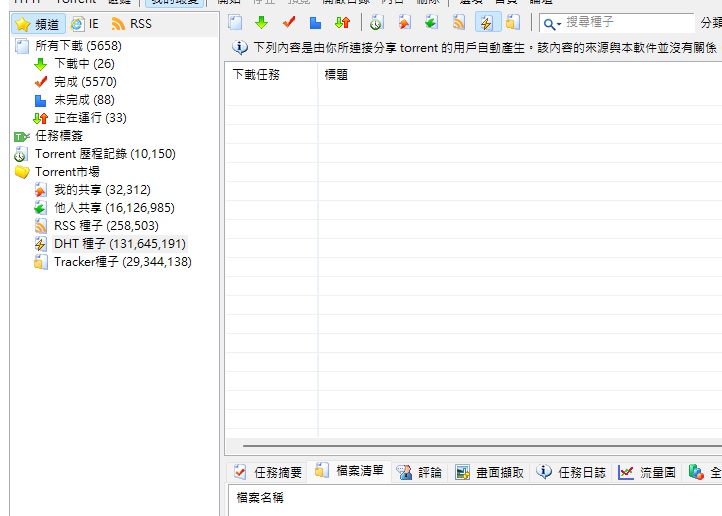Click the blue incomplete tasks toolbar icon
This screenshot has width=722, height=516.
(x=315, y=22)
